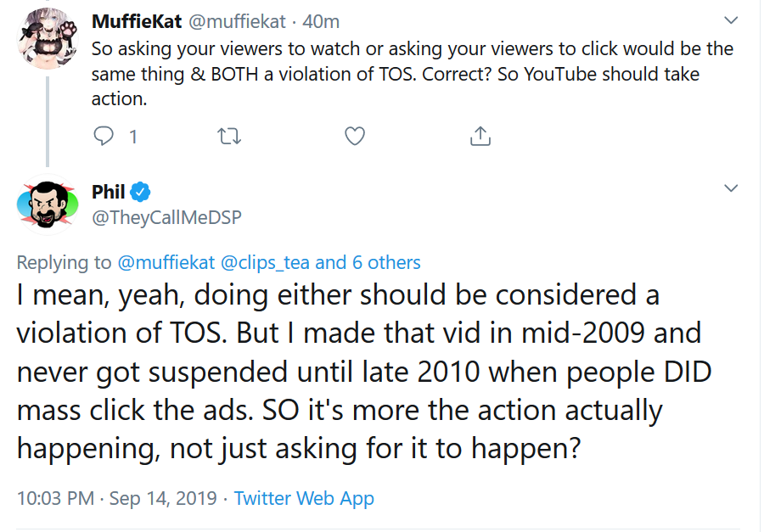Like MuffieKat's tweet with the heart icon
764x532 pixels.
pos(355,136)
